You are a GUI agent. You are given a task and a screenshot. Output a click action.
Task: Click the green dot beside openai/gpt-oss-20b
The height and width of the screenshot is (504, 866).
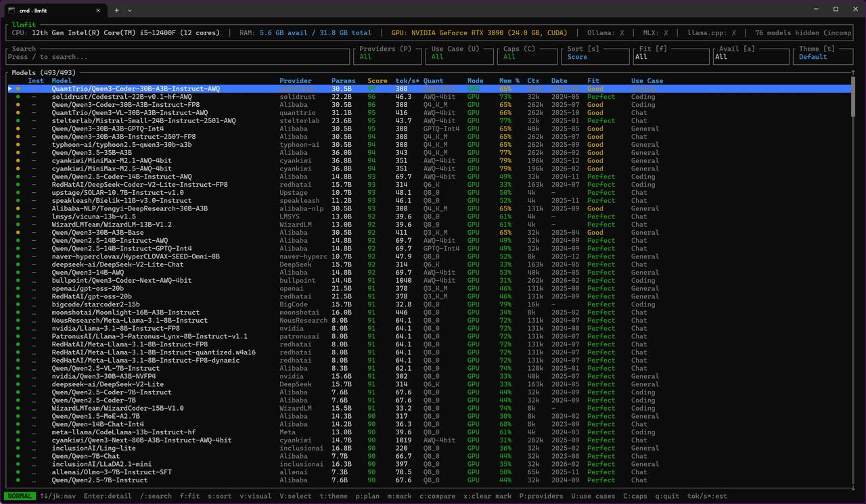point(18,289)
